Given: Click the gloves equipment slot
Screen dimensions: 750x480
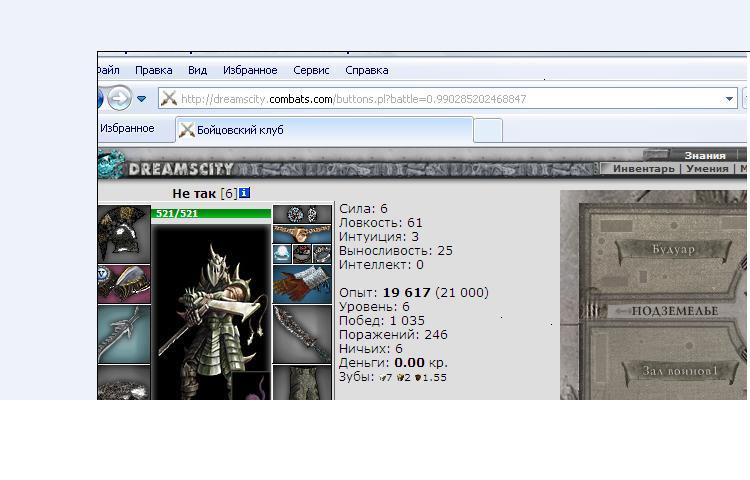Looking at the screenshot, I should pyautogui.click(x=302, y=284).
